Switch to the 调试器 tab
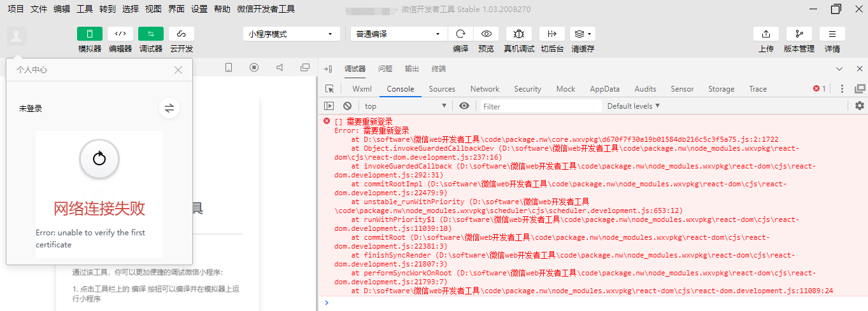 point(355,69)
